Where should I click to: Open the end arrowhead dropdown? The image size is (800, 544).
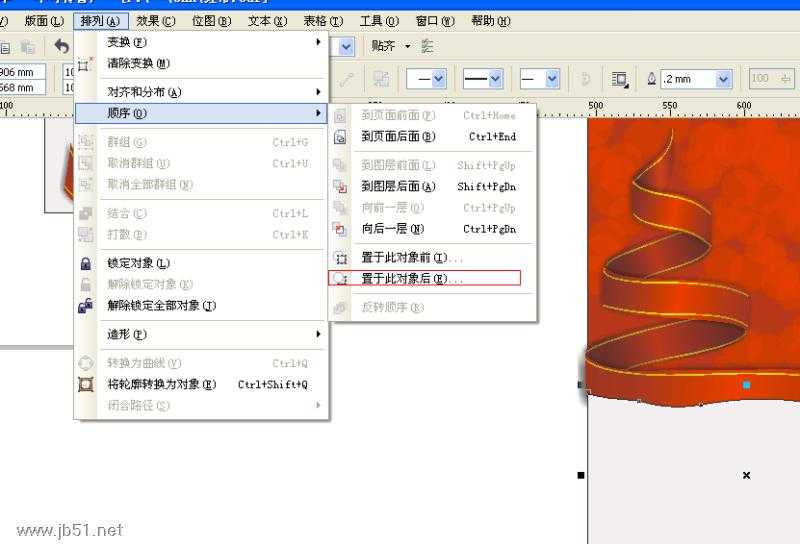pyautogui.click(x=553, y=79)
